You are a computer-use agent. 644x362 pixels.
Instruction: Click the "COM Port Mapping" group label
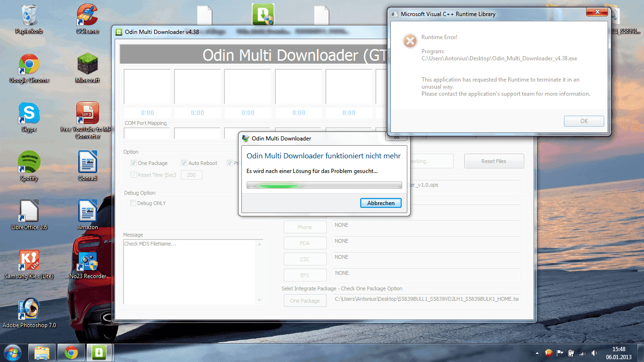146,123
